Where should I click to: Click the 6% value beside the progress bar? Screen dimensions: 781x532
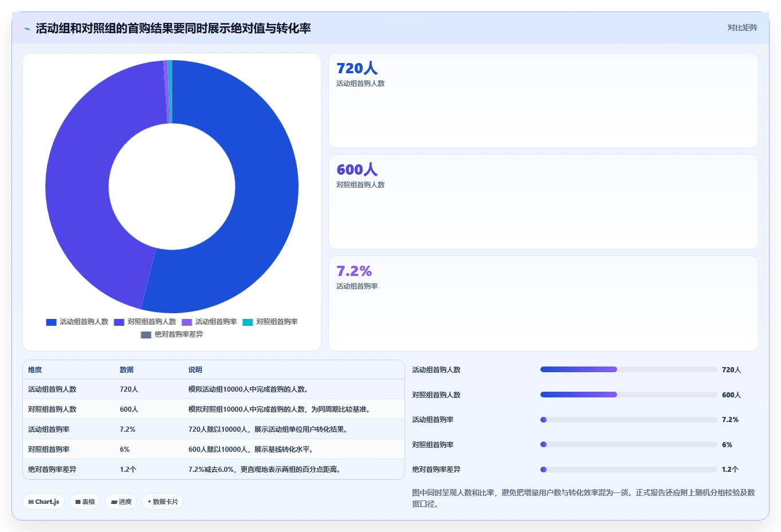(727, 445)
